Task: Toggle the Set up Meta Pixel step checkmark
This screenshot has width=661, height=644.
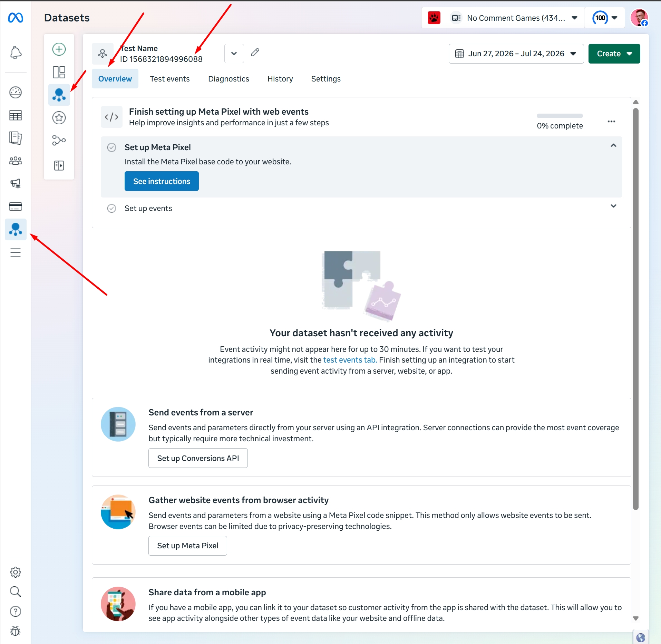Action: click(x=111, y=147)
